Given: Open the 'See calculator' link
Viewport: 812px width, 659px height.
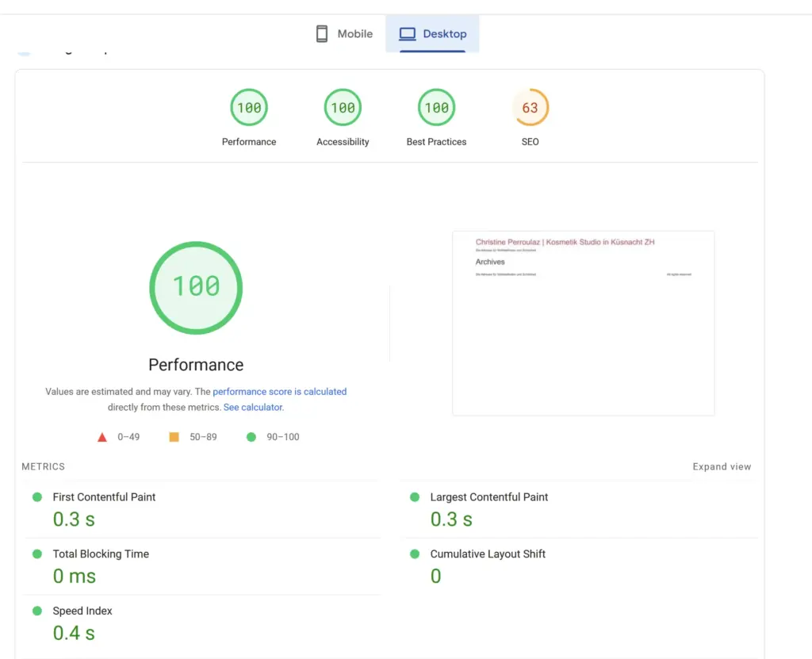Looking at the screenshot, I should pos(254,407).
